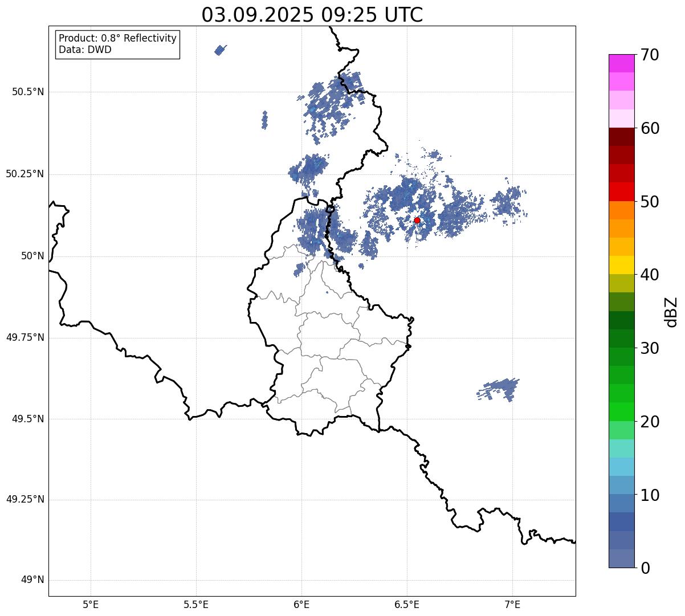Image resolution: width=685 pixels, height=616 pixels.
Task: Click the 49.25°N latitude tick label
Action: click(x=25, y=500)
